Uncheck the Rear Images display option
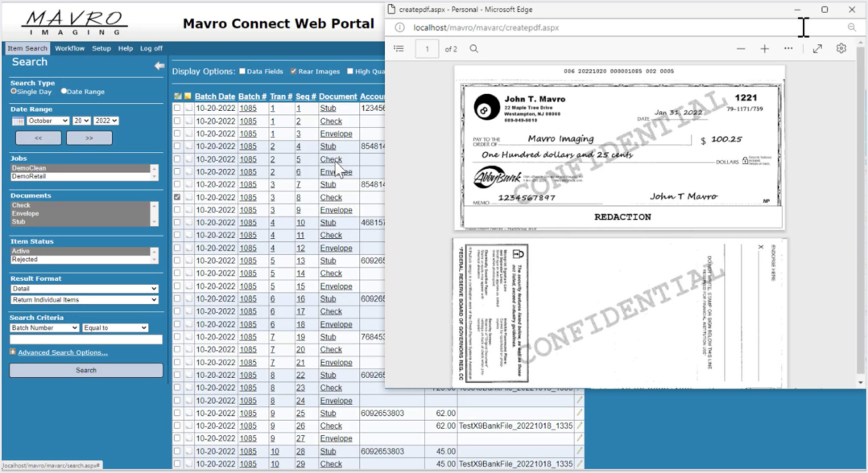This screenshot has height=473, width=868. [x=293, y=71]
